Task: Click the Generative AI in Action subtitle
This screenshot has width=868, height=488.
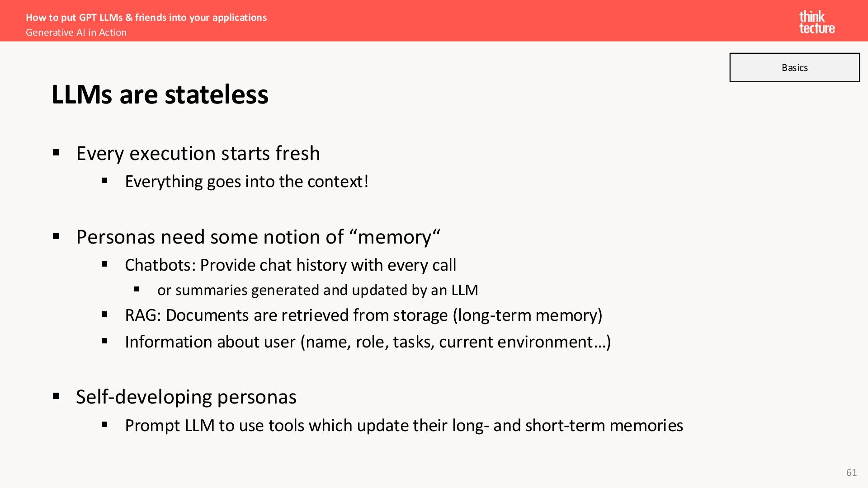Action: pos(76,33)
